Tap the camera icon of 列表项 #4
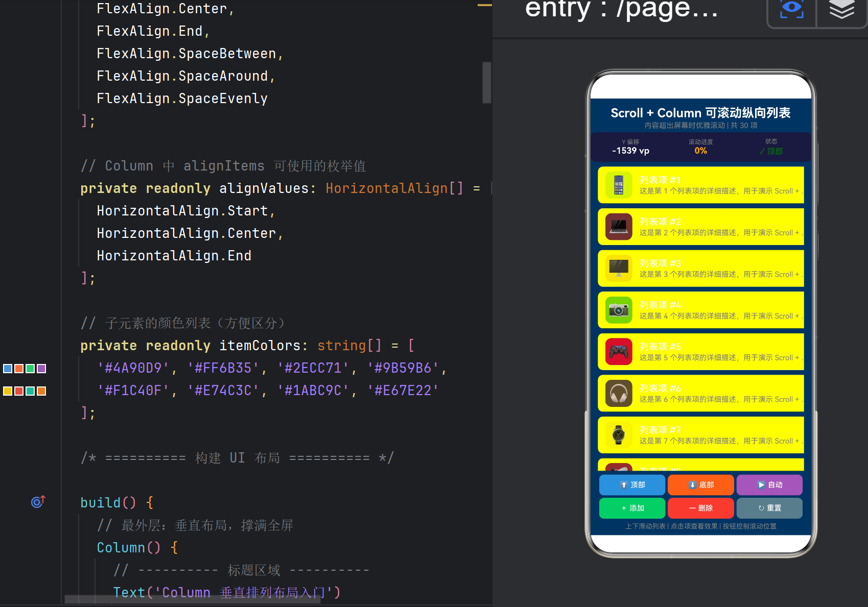The height and width of the screenshot is (607, 868). [x=619, y=310]
